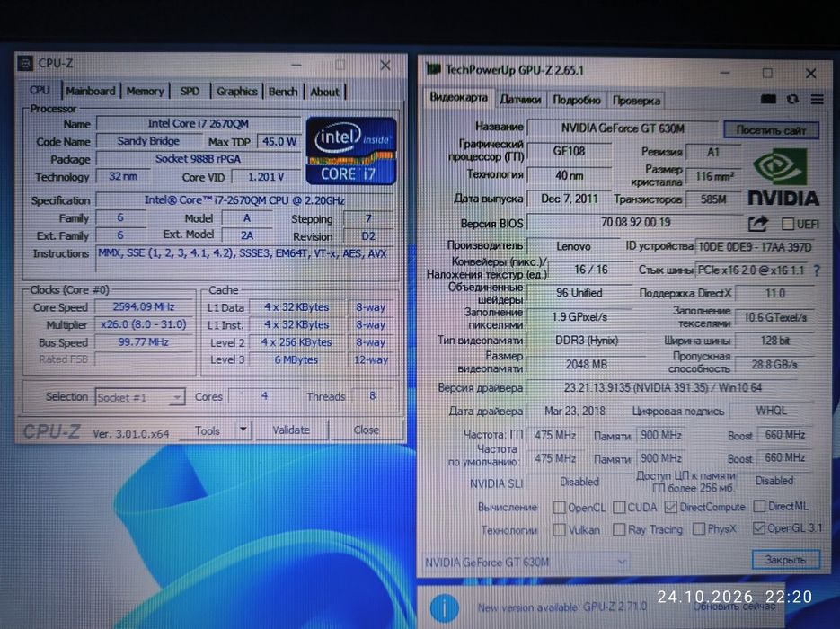Viewport: 840px width, 629px height.
Task: Click the Intel Core i7 logo
Action: 351,151
